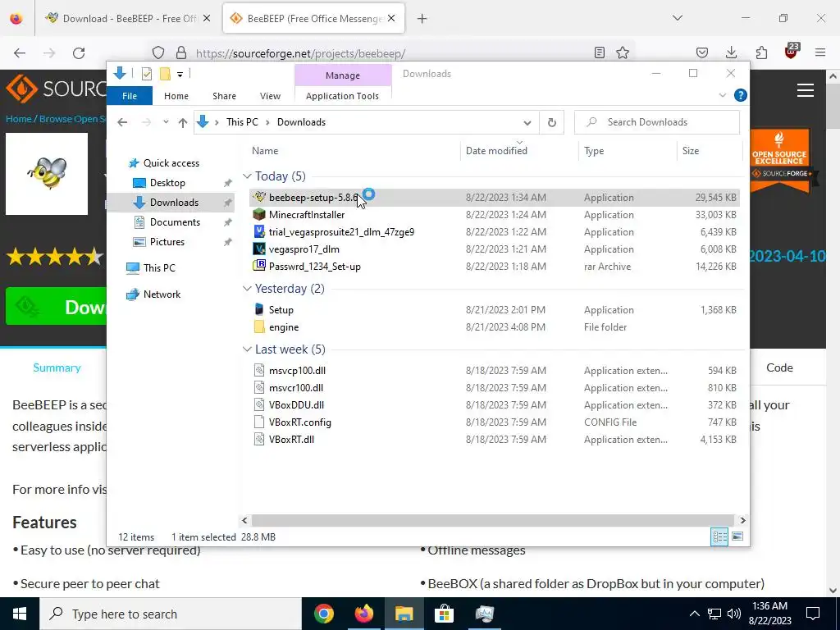List all Firefox tabs dropdown
This screenshot has height=630, width=840.
[x=677, y=18]
